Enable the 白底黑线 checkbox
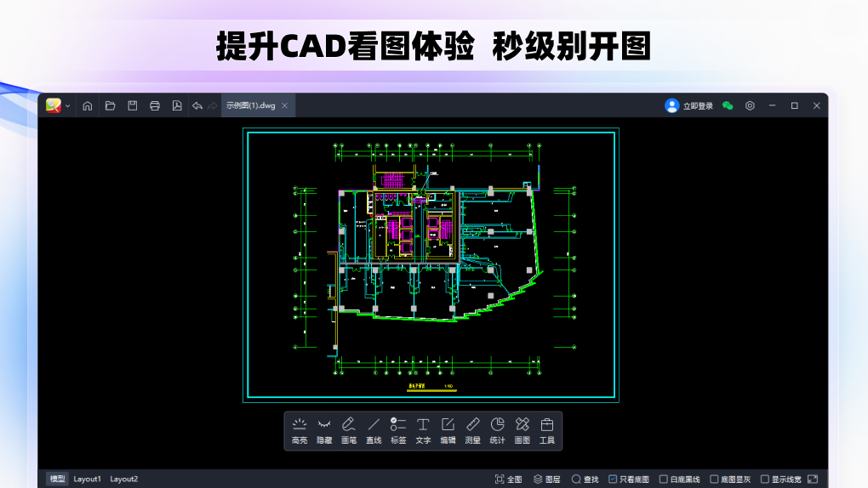 click(664, 479)
